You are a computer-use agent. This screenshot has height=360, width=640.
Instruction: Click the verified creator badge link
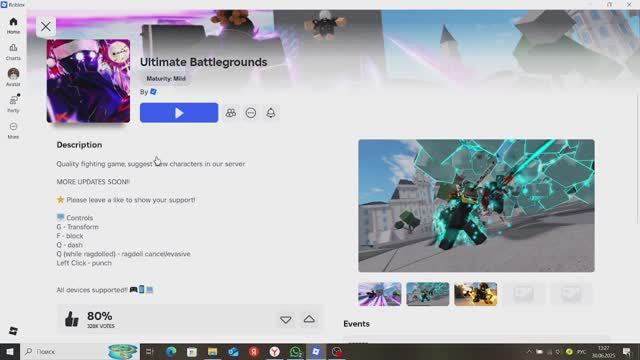tap(153, 92)
